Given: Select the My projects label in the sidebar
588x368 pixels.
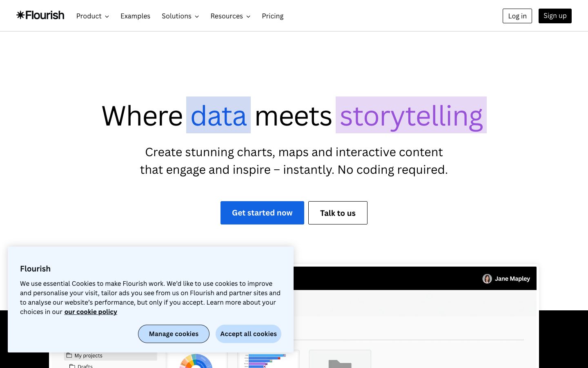Looking at the screenshot, I should pyautogui.click(x=89, y=356).
